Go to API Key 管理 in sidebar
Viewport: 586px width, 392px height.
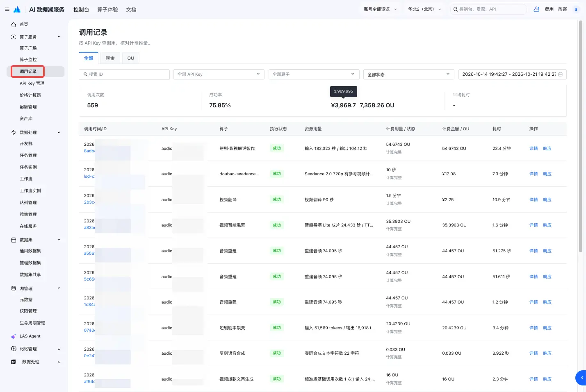32,83
